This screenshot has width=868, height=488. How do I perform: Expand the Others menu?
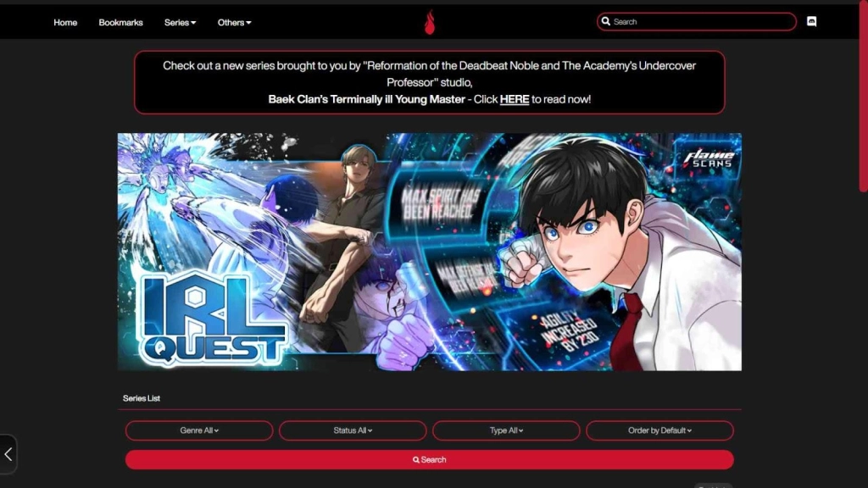click(x=234, y=23)
